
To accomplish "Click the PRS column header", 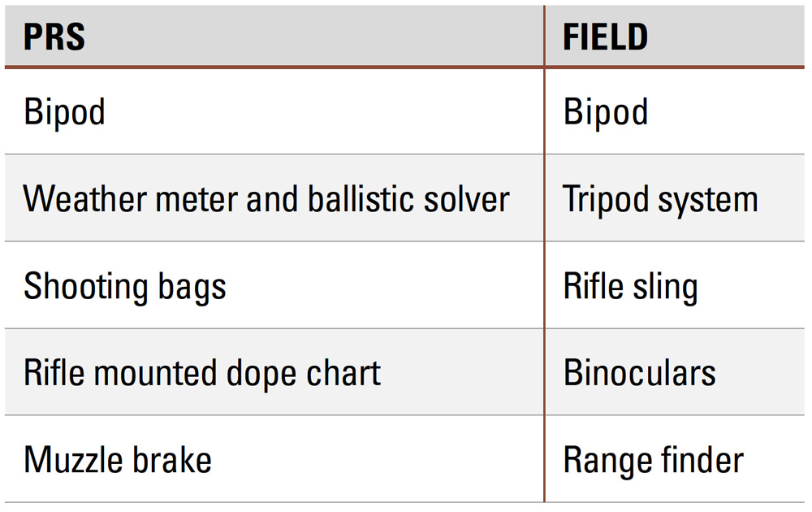I will tap(274, 36).
